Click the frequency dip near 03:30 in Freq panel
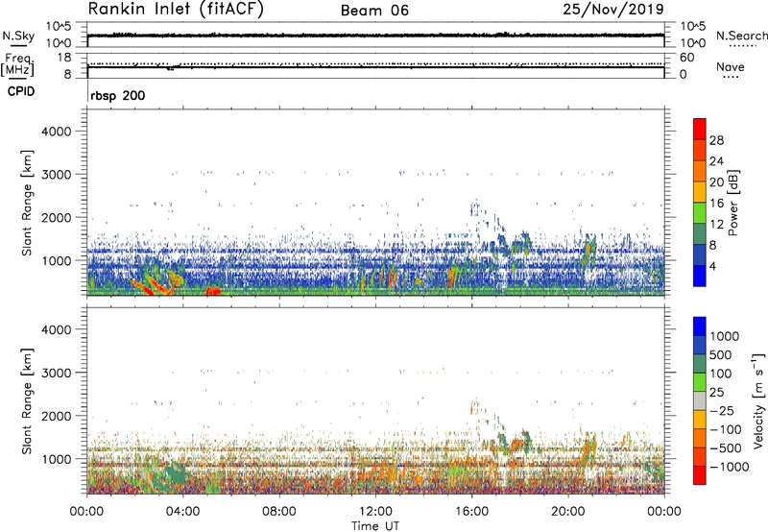 [x=170, y=68]
